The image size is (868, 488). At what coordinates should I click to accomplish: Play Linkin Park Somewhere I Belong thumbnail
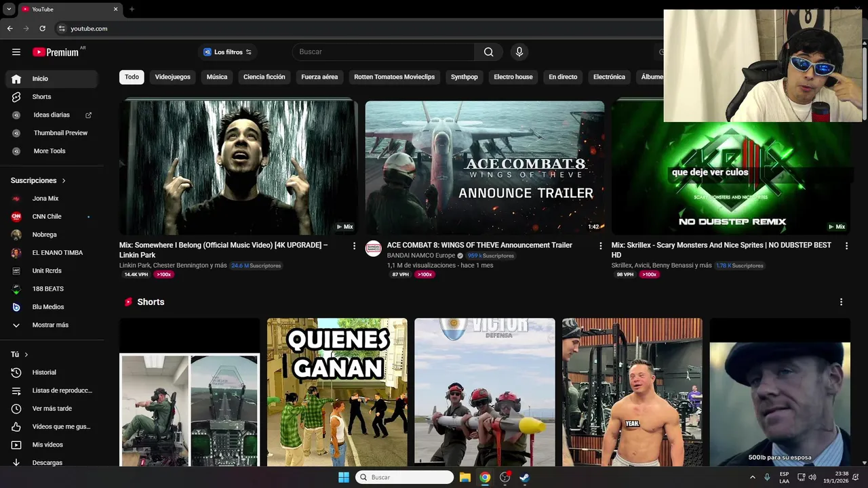[x=239, y=167]
